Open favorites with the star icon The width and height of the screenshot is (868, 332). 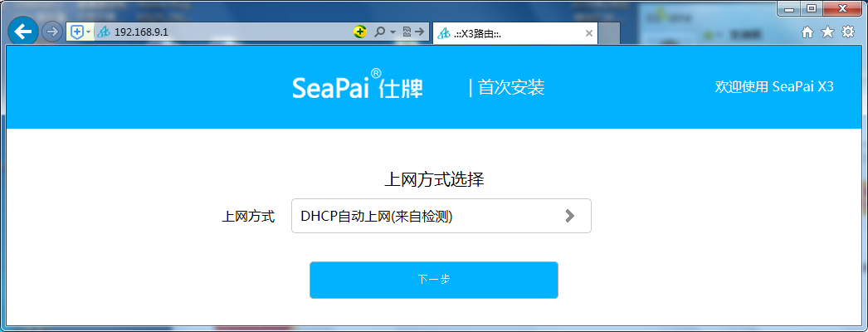[x=827, y=32]
